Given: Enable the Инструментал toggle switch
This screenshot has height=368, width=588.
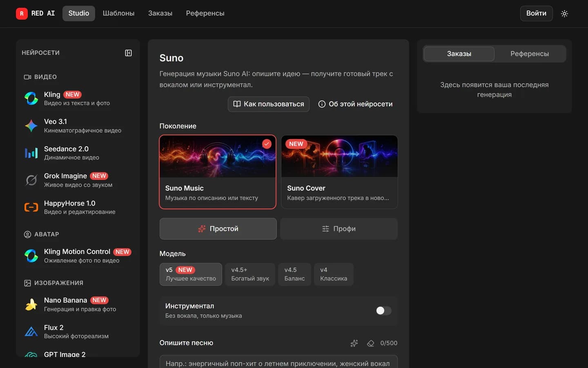Looking at the screenshot, I should [383, 311].
